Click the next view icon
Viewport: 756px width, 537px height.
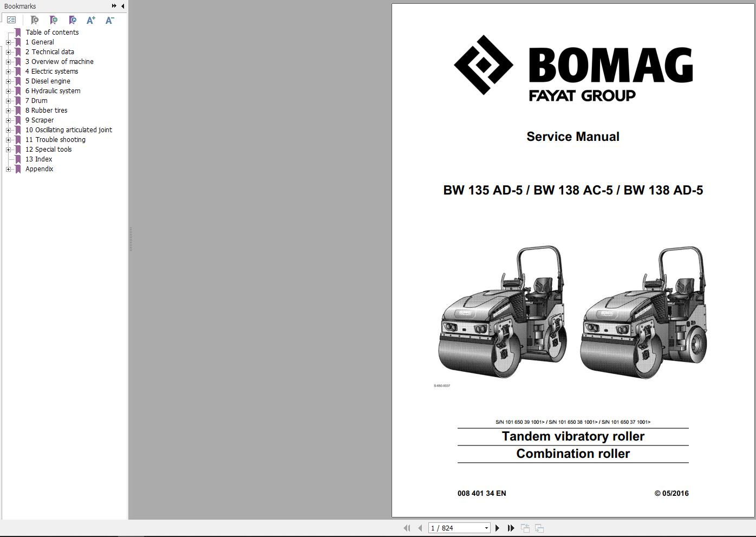click(x=539, y=528)
